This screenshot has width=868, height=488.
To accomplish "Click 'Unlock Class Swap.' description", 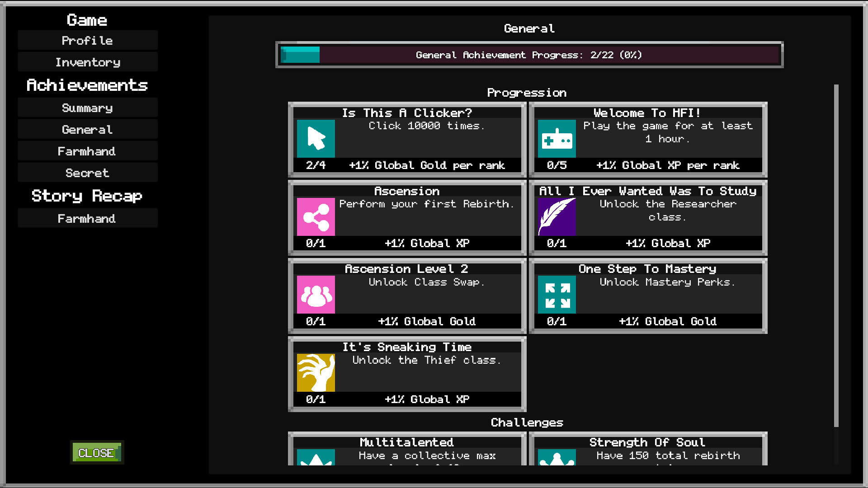I will (x=426, y=282).
